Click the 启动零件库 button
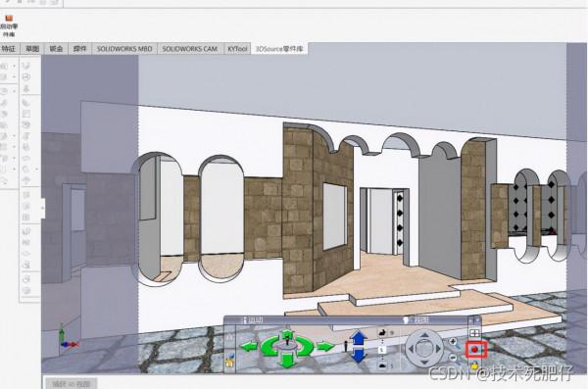 coord(9,25)
